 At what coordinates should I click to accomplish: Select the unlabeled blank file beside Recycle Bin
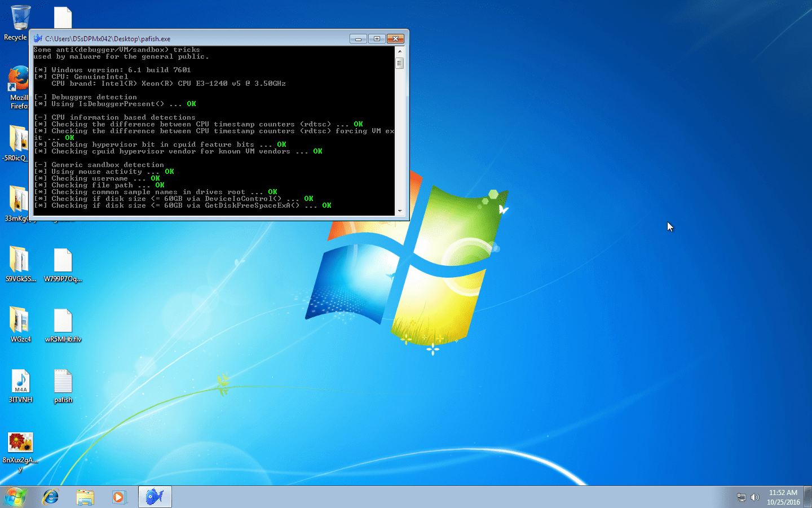(x=63, y=17)
